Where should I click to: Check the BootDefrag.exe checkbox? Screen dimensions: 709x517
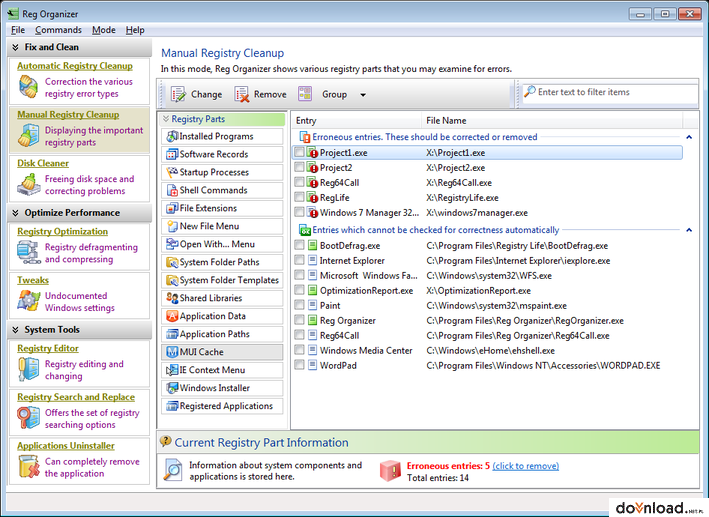299,245
